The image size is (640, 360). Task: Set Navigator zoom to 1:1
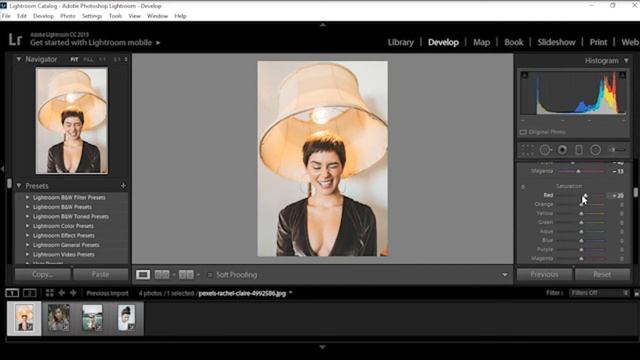102,60
